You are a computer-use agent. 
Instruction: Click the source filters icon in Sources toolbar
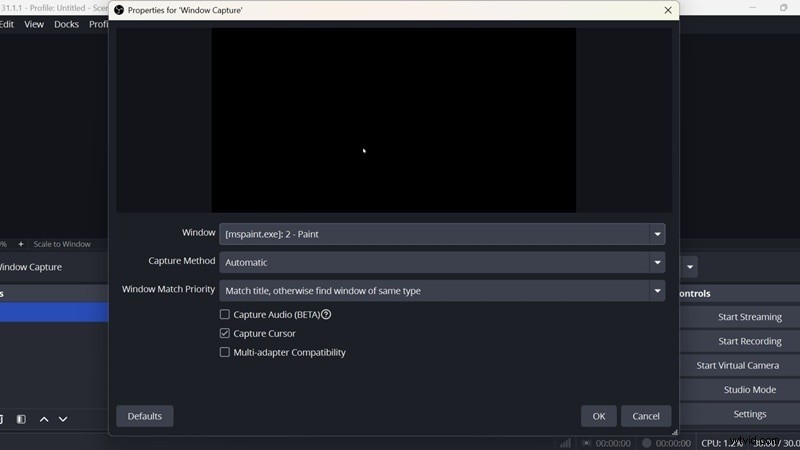pyautogui.click(x=21, y=419)
